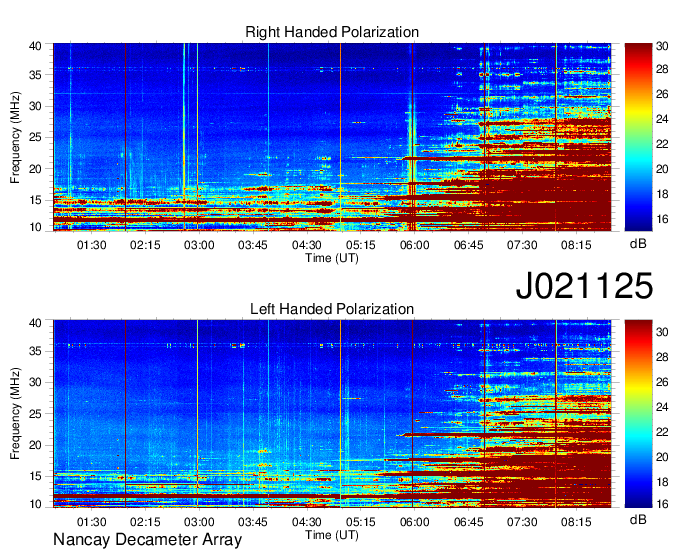Click 06:00 time tick under Left Handed plot
The image size is (680, 552).
(x=415, y=522)
